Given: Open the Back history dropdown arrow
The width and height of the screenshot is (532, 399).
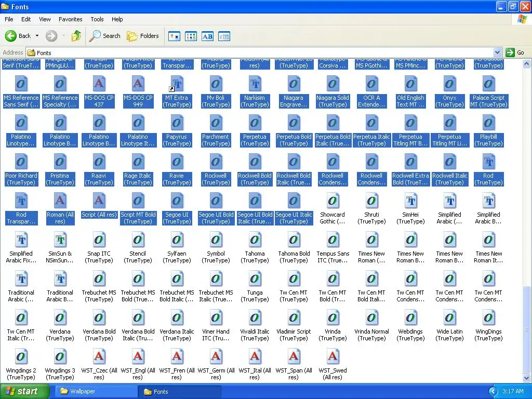Looking at the screenshot, I should 37,36.
